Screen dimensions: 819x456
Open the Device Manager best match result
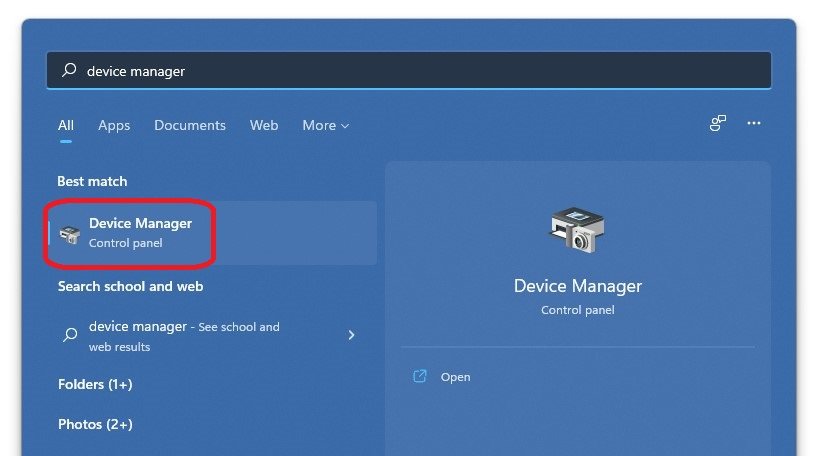pyautogui.click(x=213, y=233)
